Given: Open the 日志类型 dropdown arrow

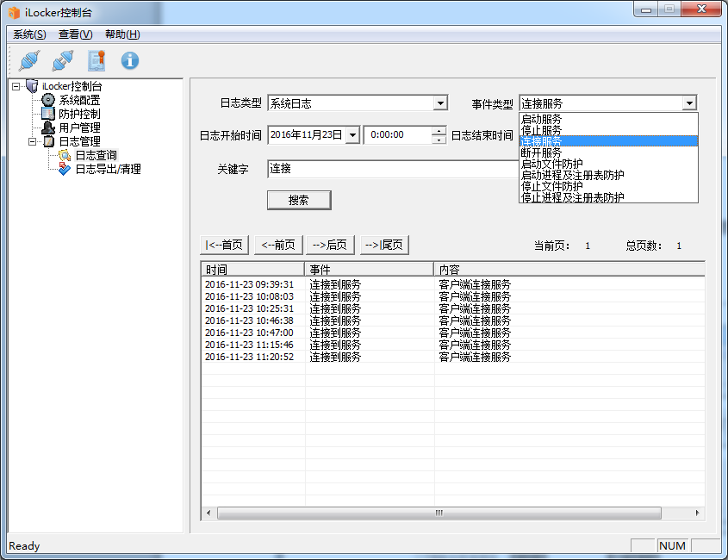Looking at the screenshot, I should 440,103.
